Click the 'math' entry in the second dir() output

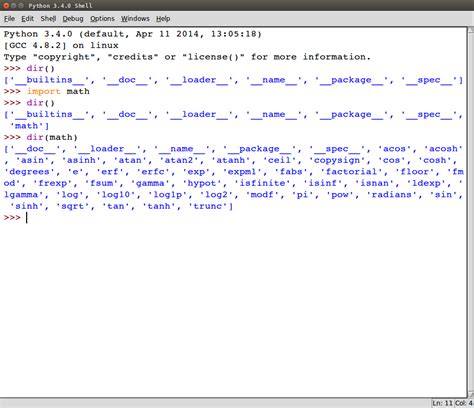coord(27,126)
